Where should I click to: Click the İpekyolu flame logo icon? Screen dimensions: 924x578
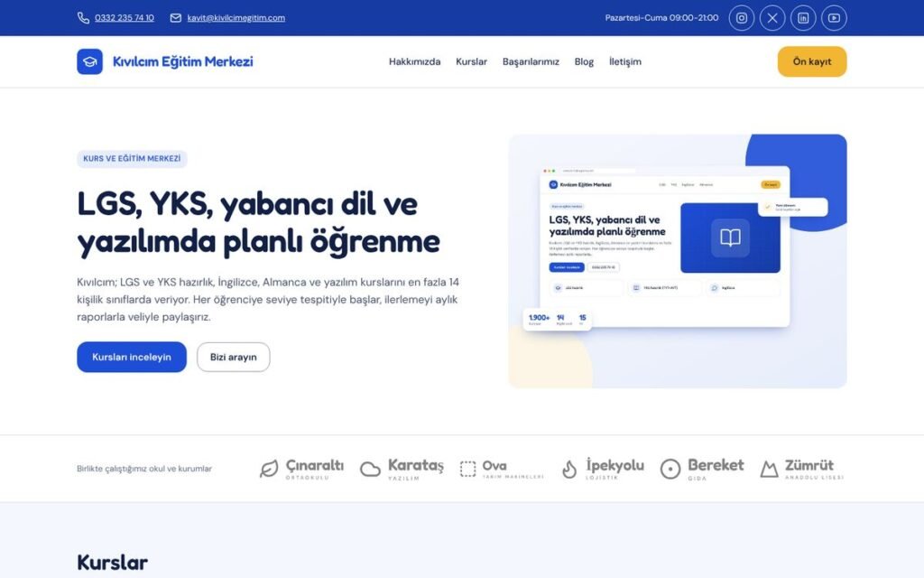click(x=569, y=469)
